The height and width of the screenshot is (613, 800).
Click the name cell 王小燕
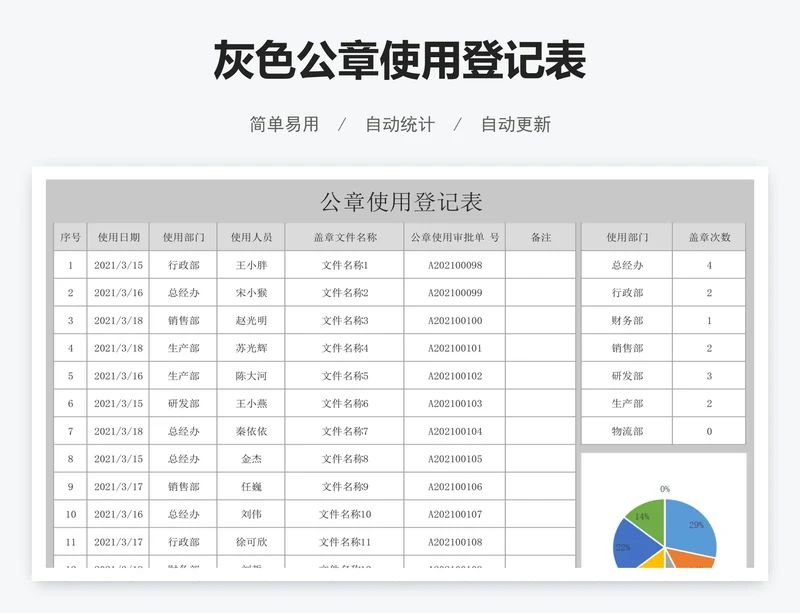(x=251, y=403)
